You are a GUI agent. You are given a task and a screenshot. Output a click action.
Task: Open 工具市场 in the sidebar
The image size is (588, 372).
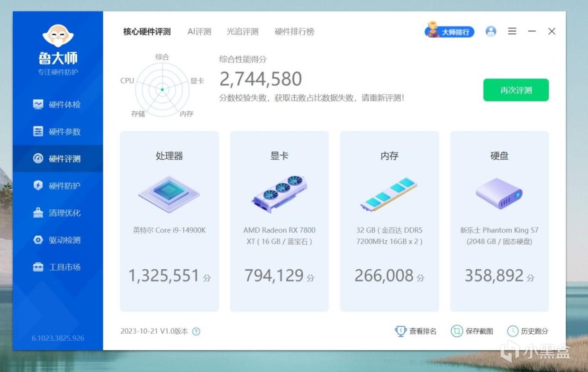[x=57, y=267]
